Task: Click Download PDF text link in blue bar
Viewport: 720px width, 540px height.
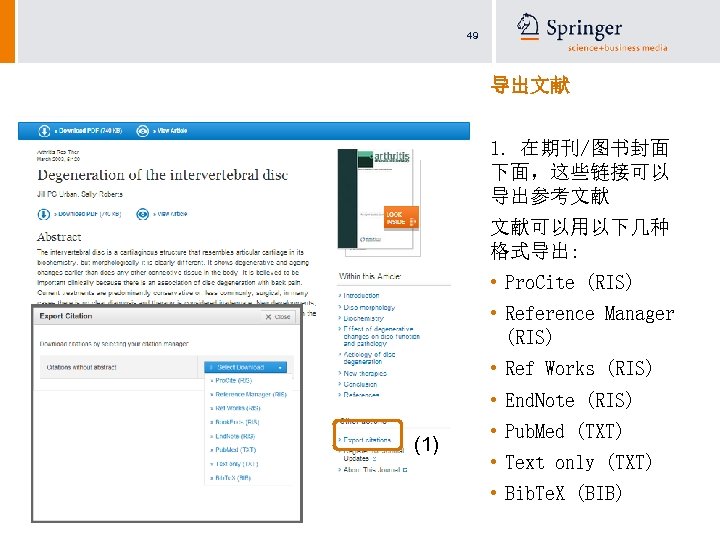Action: (88, 131)
